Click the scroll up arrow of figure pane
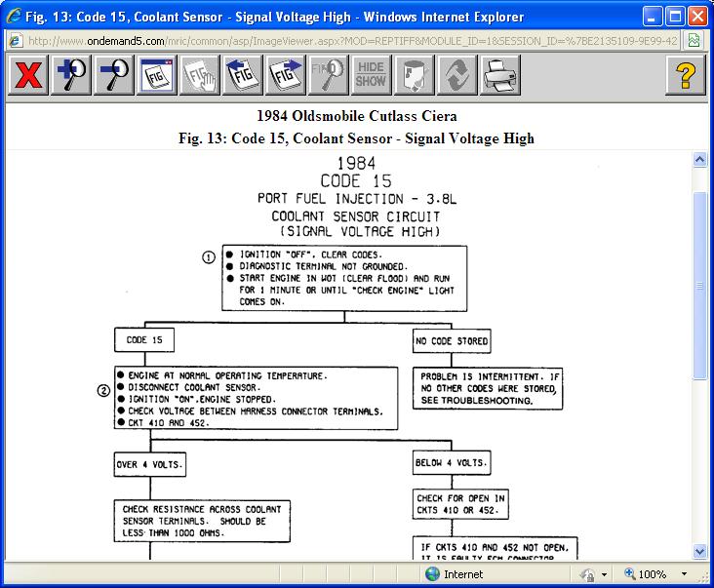 [x=700, y=160]
